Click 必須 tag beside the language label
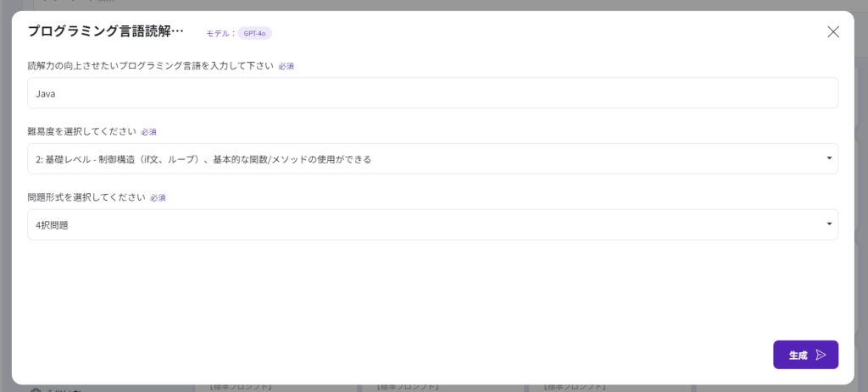The height and width of the screenshot is (392, 868). click(287, 66)
